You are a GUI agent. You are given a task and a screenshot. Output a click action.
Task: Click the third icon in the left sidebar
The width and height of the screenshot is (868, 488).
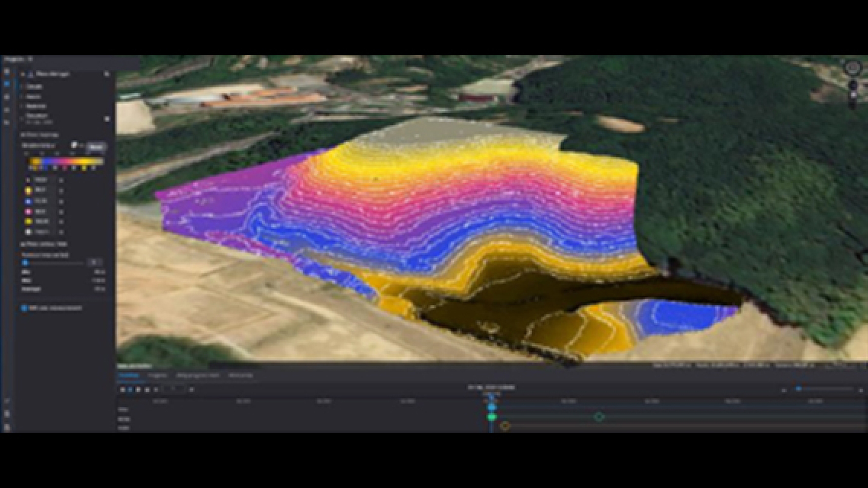tap(7, 97)
